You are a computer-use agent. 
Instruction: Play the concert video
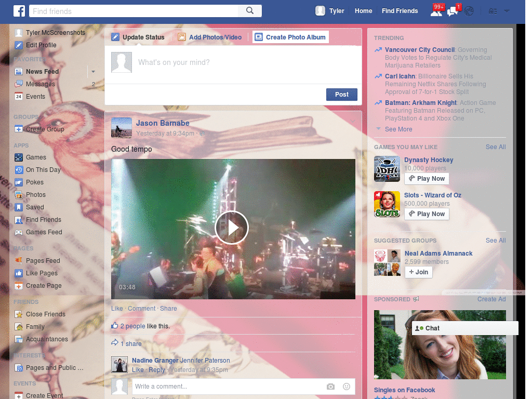coord(232,228)
